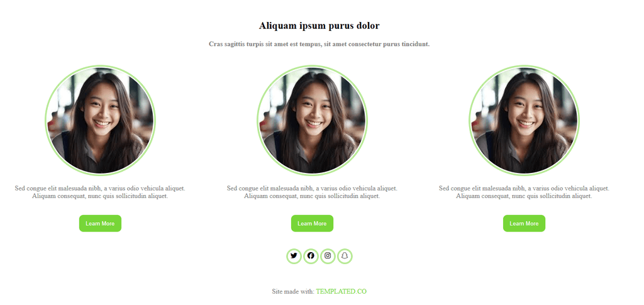The image size is (644, 305).
Task: Click 'Sed congue elit' line in right column
Action: [x=524, y=189]
